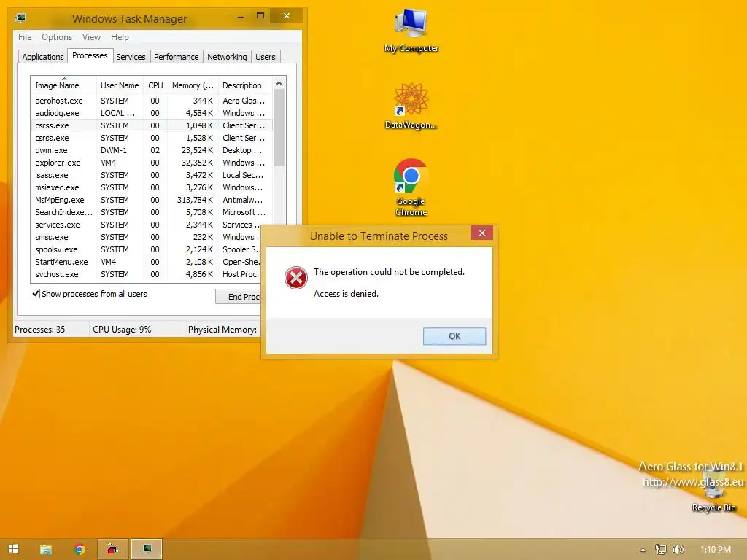Switch to the Performance tab
The image size is (747, 560).
click(176, 57)
